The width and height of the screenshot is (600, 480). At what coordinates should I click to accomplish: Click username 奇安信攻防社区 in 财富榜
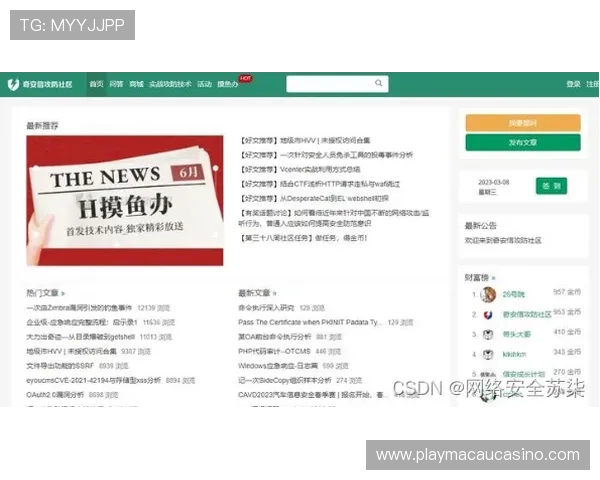pyautogui.click(x=527, y=314)
